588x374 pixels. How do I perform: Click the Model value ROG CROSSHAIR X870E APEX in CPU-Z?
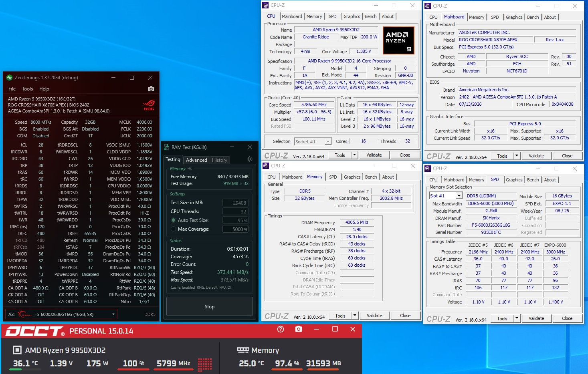[495, 40]
